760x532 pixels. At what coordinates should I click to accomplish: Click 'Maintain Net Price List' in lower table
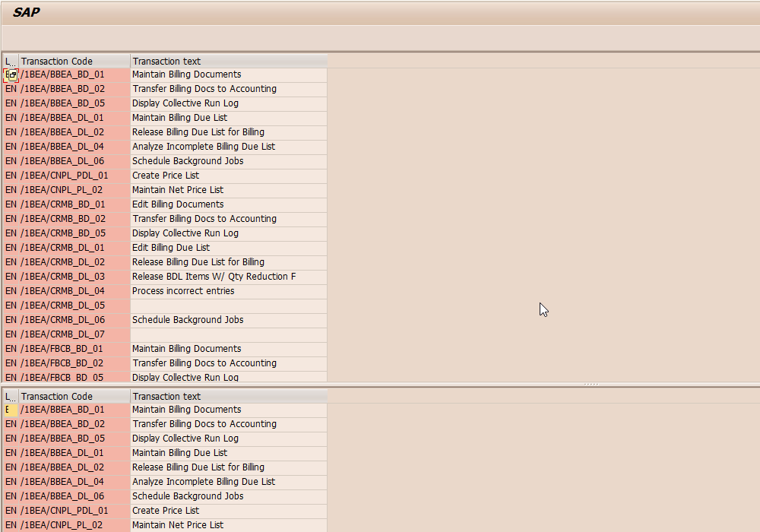click(178, 525)
